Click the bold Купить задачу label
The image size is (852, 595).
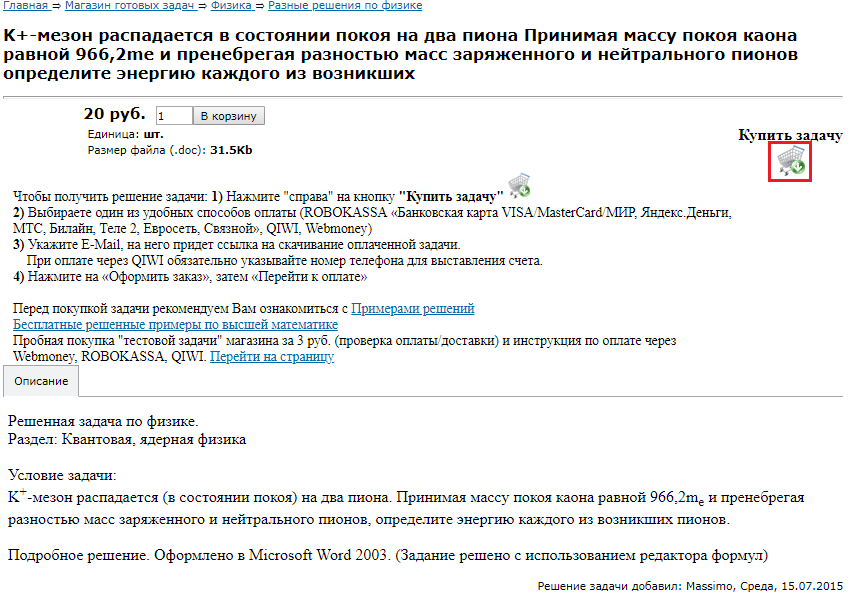(x=789, y=134)
